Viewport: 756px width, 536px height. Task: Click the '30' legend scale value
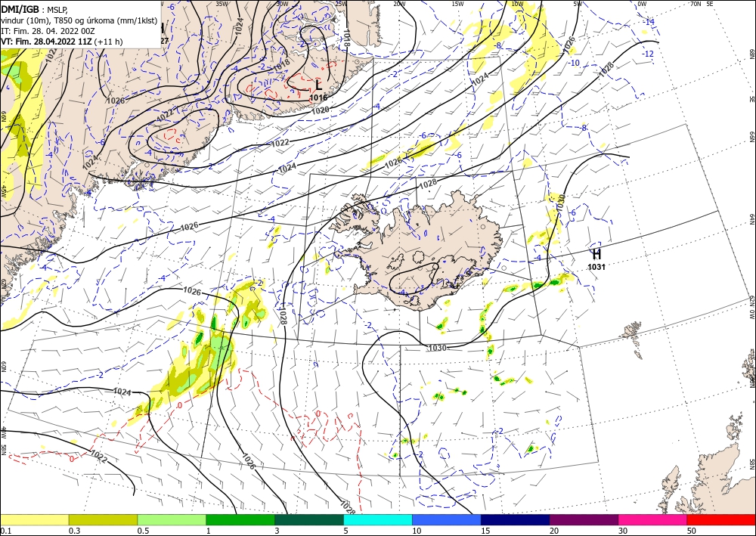(623, 531)
